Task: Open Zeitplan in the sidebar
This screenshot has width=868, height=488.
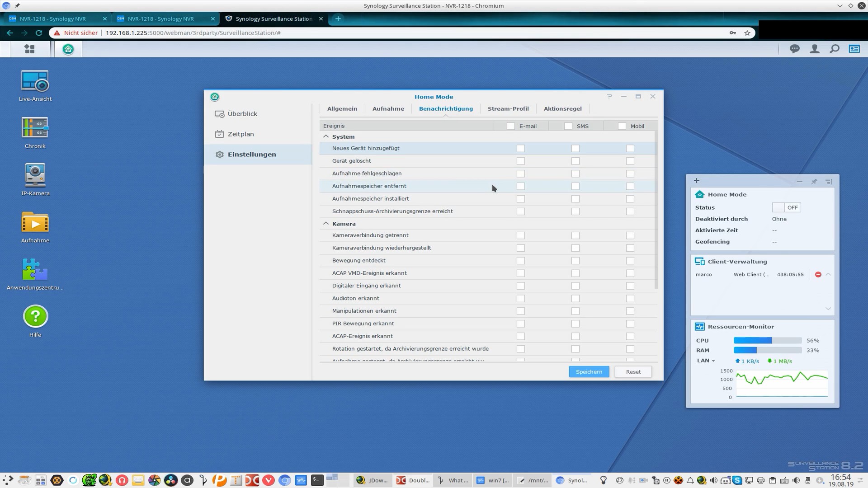Action: click(x=258, y=134)
